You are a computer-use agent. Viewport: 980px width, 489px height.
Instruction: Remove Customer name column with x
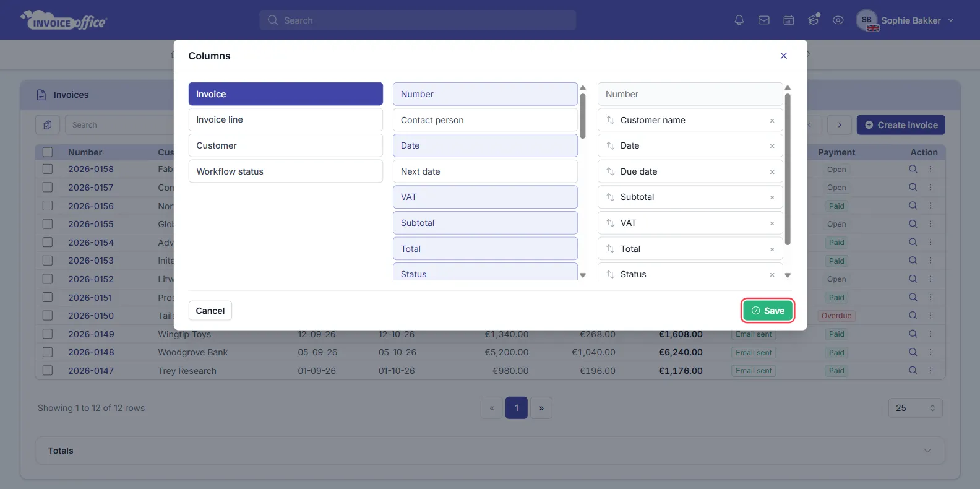click(772, 121)
